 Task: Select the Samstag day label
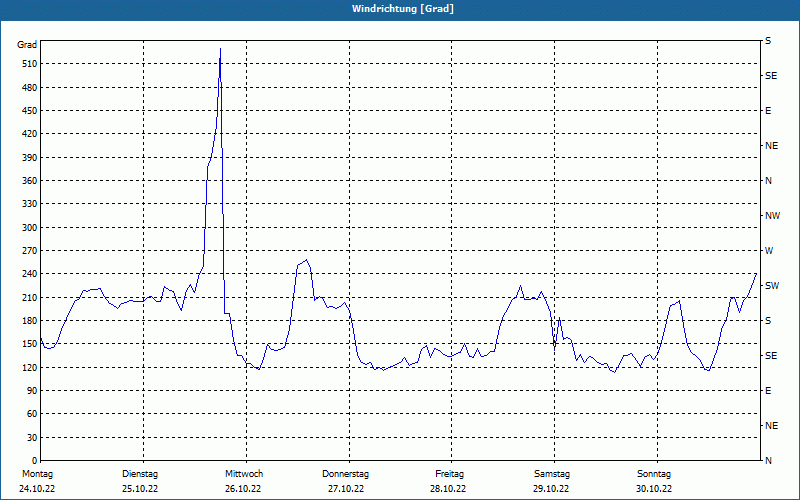coord(552,473)
